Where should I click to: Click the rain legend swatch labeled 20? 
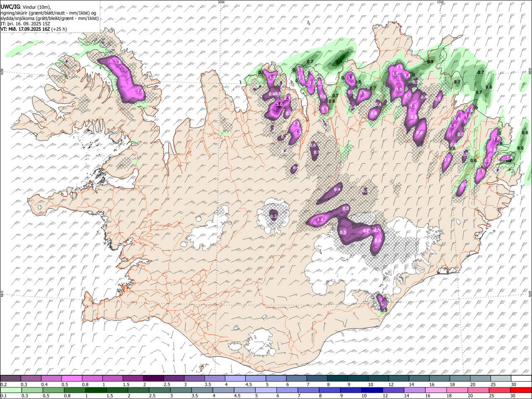478,390
